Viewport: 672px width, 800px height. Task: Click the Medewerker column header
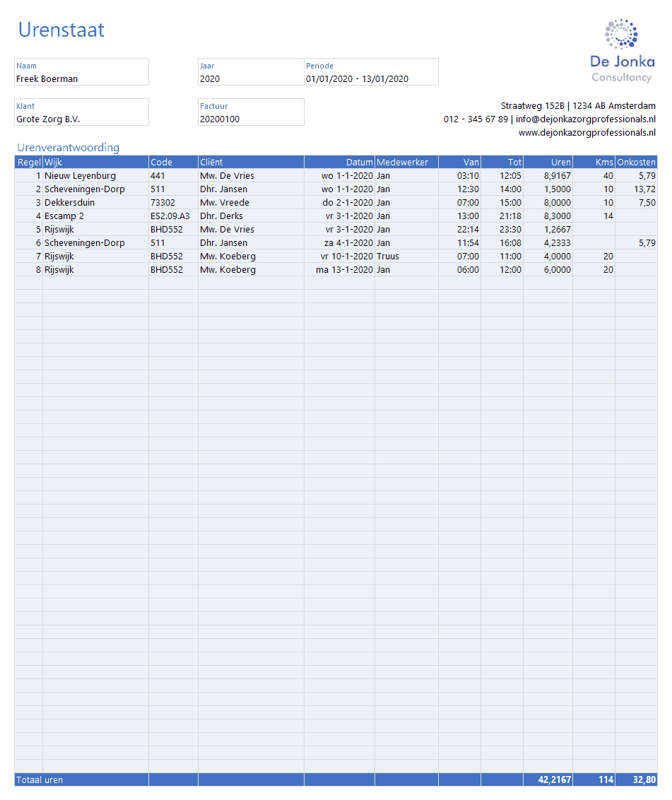coord(406,163)
